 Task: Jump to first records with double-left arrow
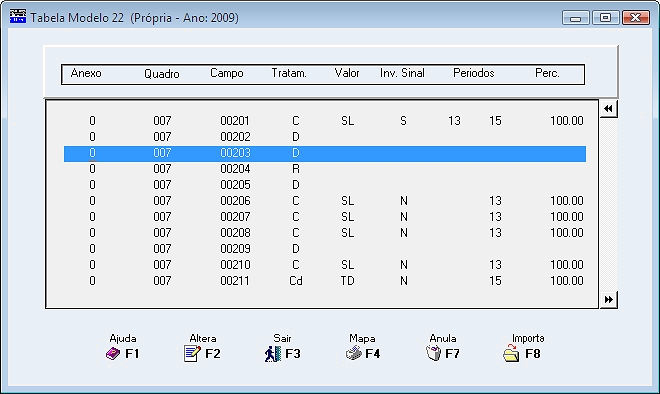tap(608, 109)
